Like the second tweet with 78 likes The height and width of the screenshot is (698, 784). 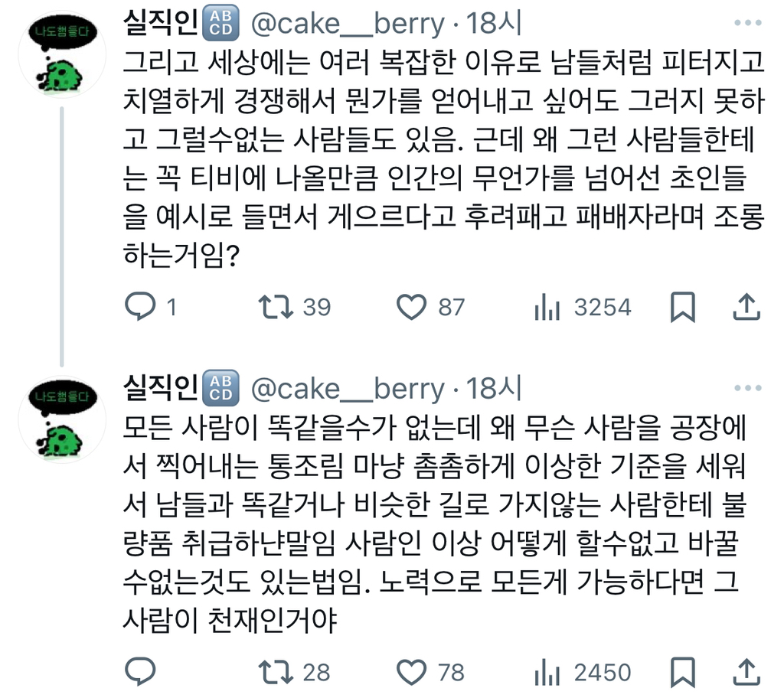pos(413,672)
